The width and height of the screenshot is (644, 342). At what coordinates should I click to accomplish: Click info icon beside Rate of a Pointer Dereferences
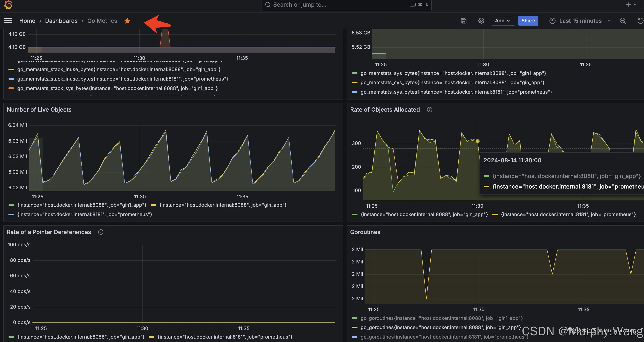coord(101,232)
